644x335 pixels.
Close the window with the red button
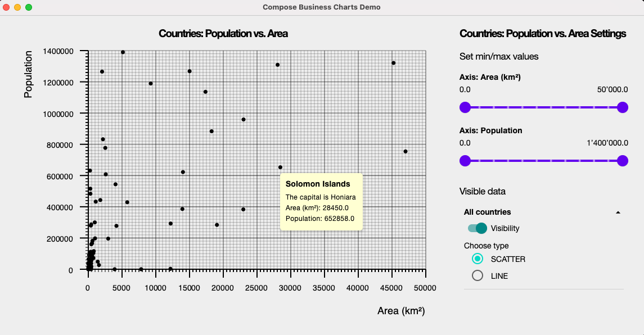tap(6, 7)
